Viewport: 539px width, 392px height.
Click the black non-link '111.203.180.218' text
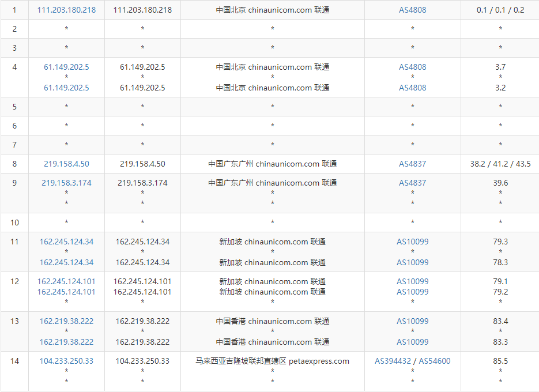[x=142, y=10]
